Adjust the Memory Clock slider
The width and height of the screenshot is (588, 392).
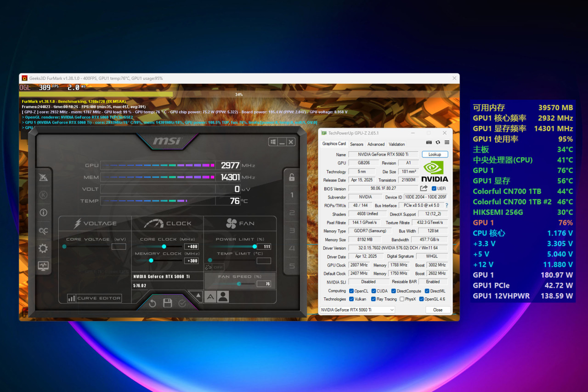[x=158, y=261]
